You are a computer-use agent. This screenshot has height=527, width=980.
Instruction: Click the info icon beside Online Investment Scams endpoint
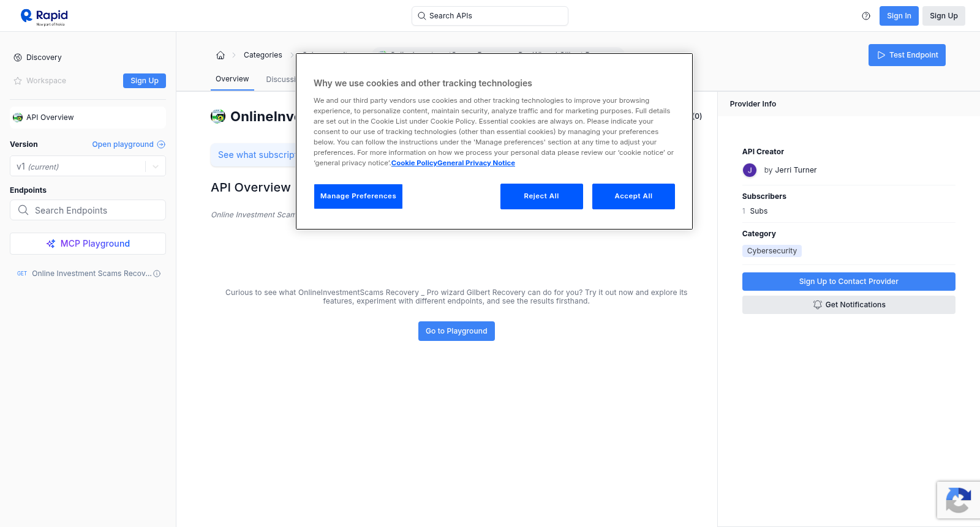[157, 274]
